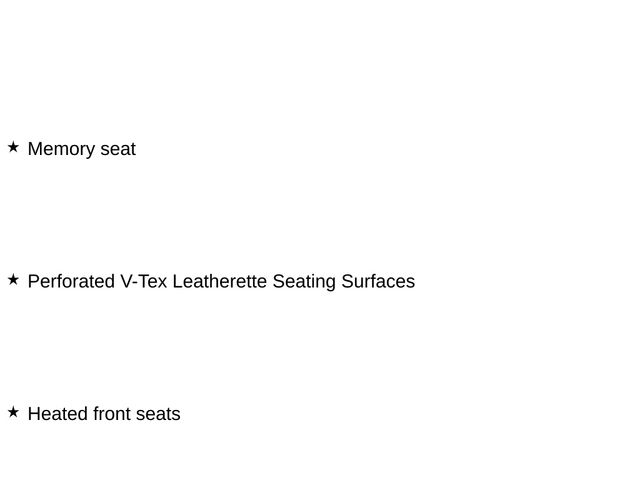Image resolution: width=640 pixels, height=480 pixels.
Task: Select the Perforated V-Tex Leatherette Seating Surfaces line
Action: 221,282
